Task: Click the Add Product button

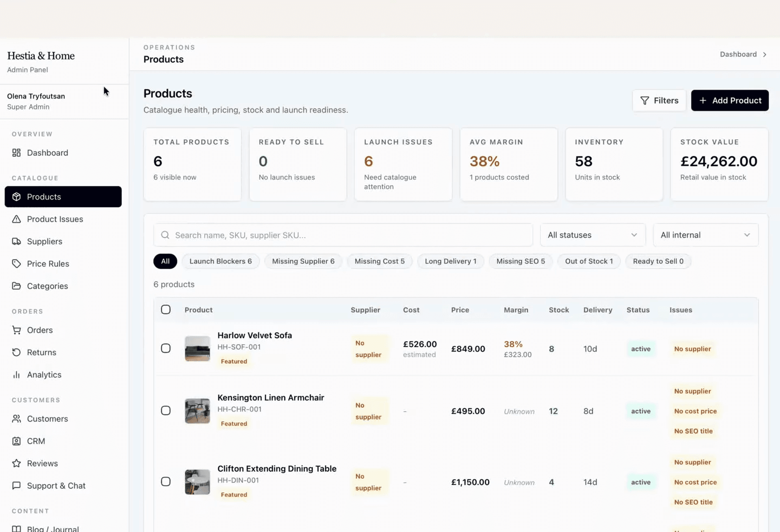Action: 730,100
